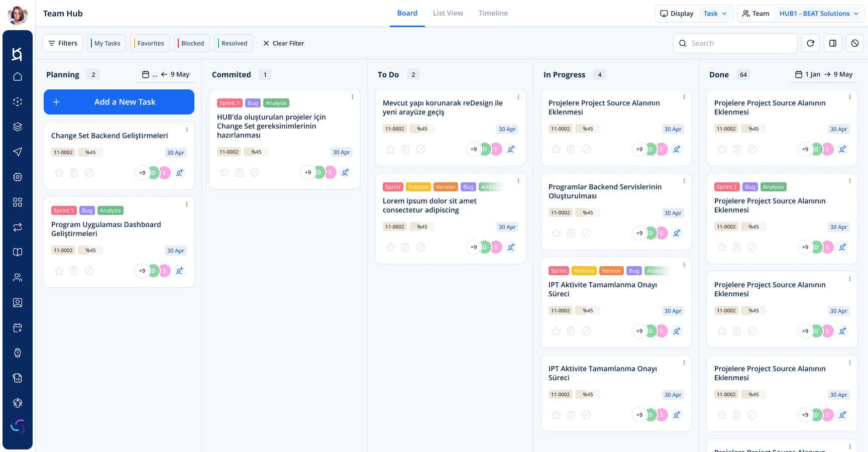
Task: Click the split panel layout icon
Action: click(832, 43)
